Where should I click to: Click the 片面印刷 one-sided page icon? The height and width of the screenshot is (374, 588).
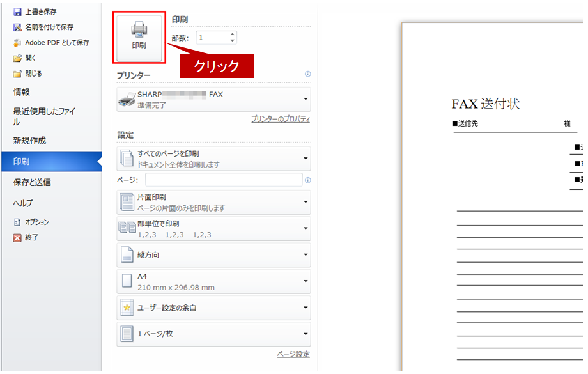[127, 202]
